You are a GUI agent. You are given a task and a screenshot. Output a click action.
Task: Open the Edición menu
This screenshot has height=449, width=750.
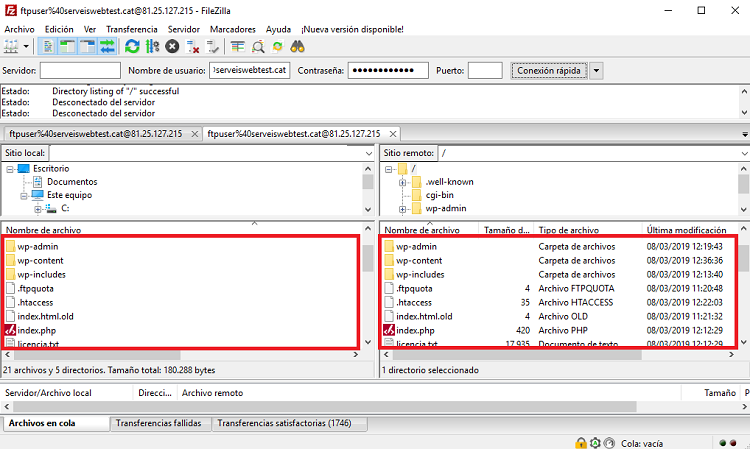tap(59, 29)
